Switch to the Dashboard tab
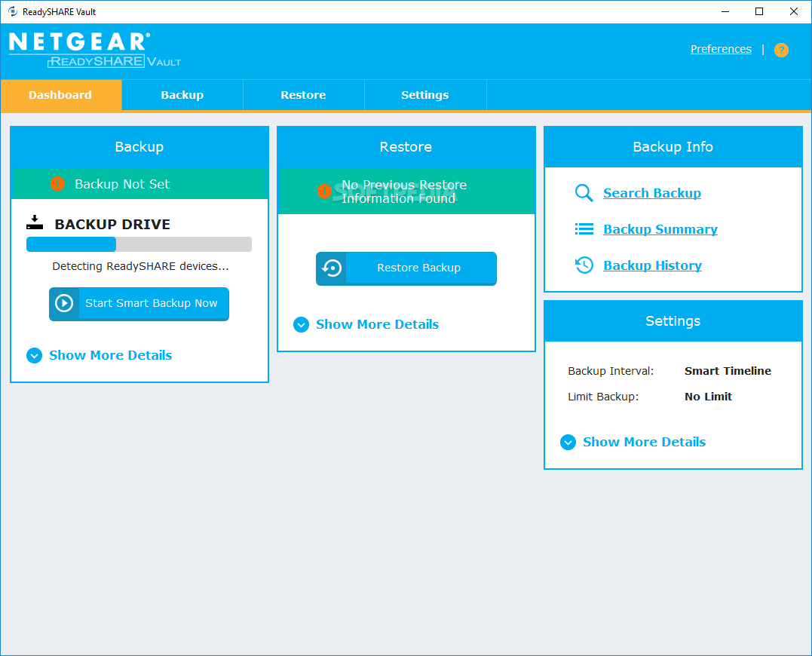Viewport: 812px width, 656px height. tap(60, 95)
